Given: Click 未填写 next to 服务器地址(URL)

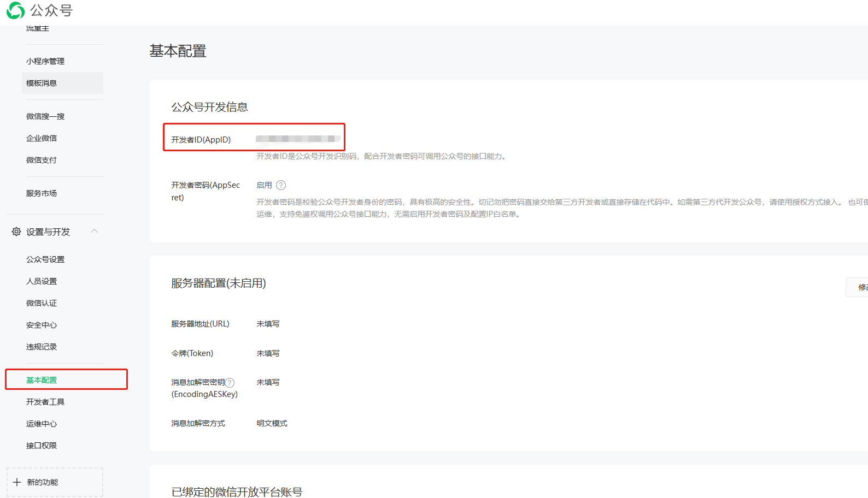Looking at the screenshot, I should point(268,324).
